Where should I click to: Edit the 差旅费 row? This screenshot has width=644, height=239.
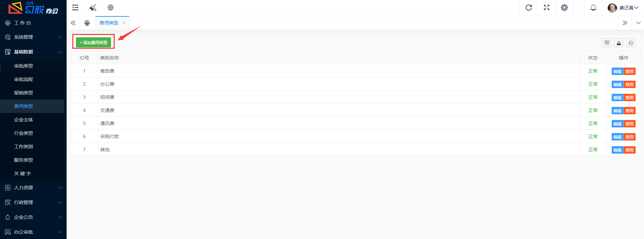(x=617, y=71)
